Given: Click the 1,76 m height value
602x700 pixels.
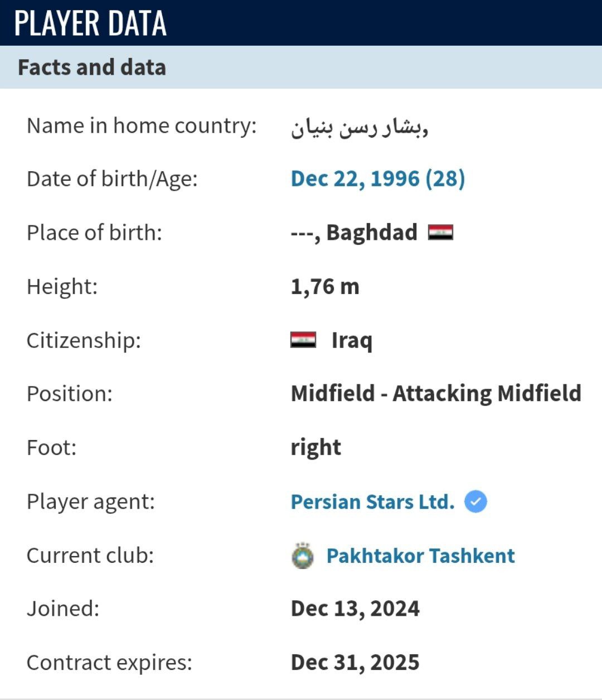Looking at the screenshot, I should pos(325,287).
